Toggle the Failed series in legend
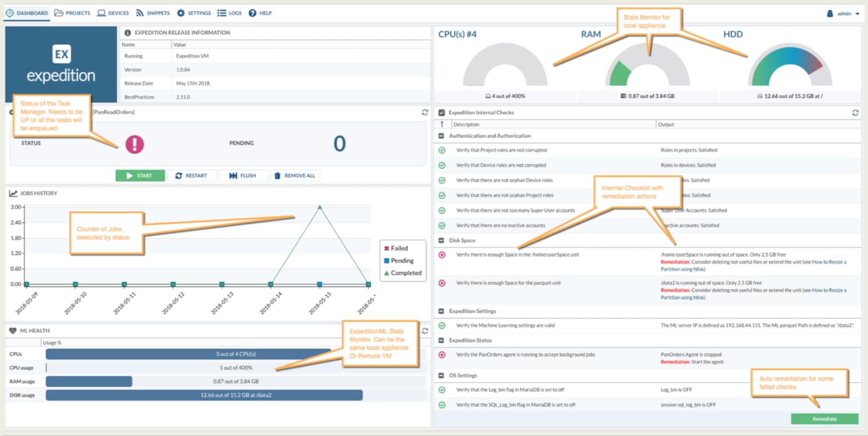Viewport: 868px width, 436px height. pyautogui.click(x=396, y=248)
